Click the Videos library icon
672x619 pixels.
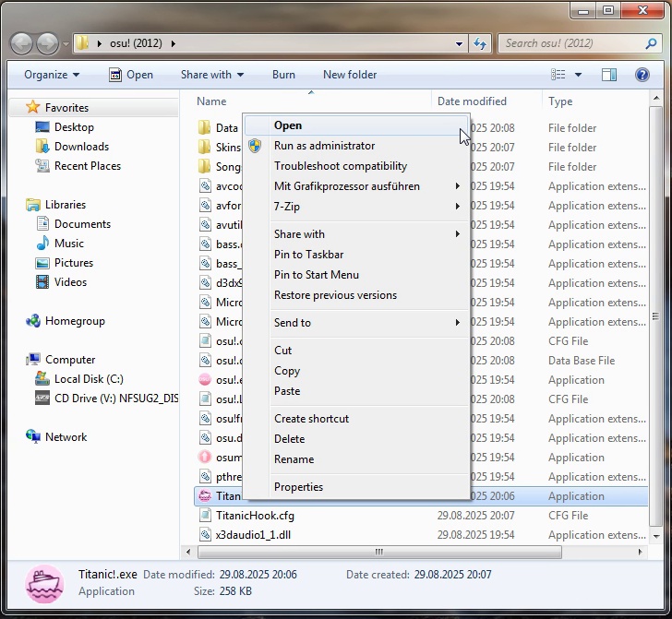pos(42,282)
